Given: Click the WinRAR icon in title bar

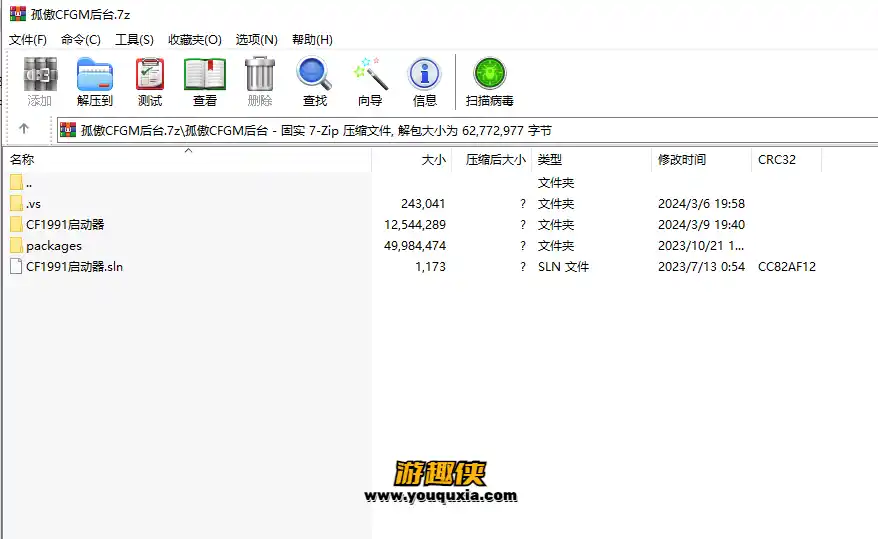Looking at the screenshot, I should click(18, 14).
